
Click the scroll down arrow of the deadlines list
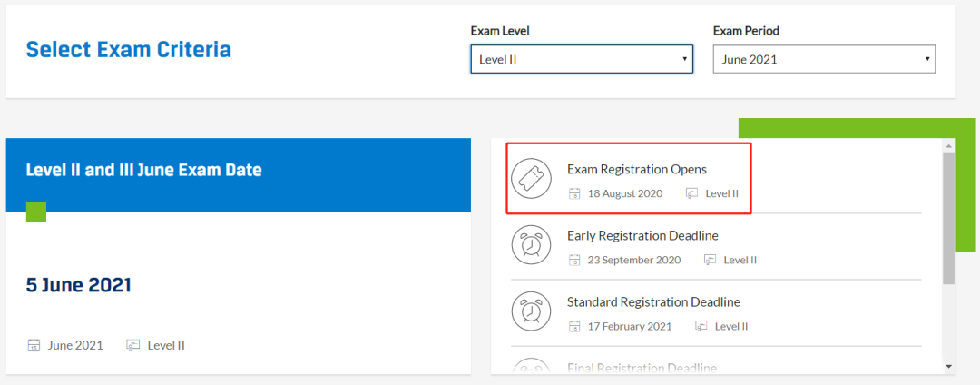[x=949, y=366]
